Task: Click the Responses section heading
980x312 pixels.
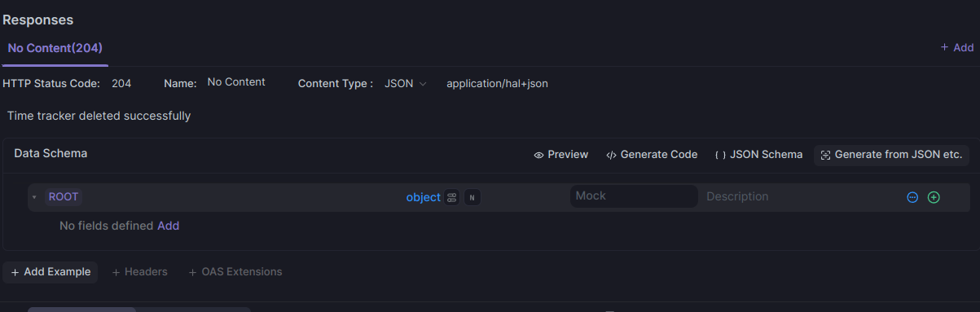Action: point(37,20)
